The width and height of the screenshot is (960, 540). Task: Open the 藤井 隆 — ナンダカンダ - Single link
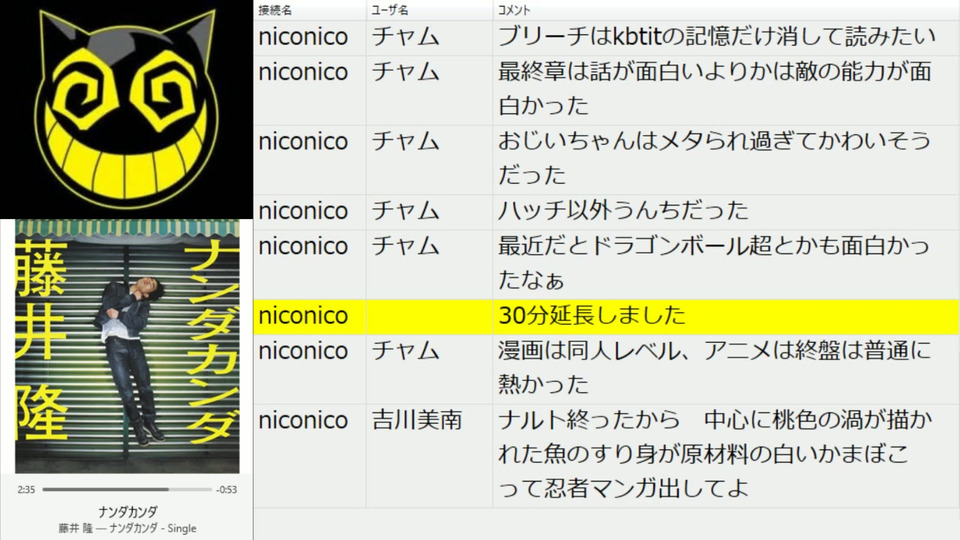(127, 528)
